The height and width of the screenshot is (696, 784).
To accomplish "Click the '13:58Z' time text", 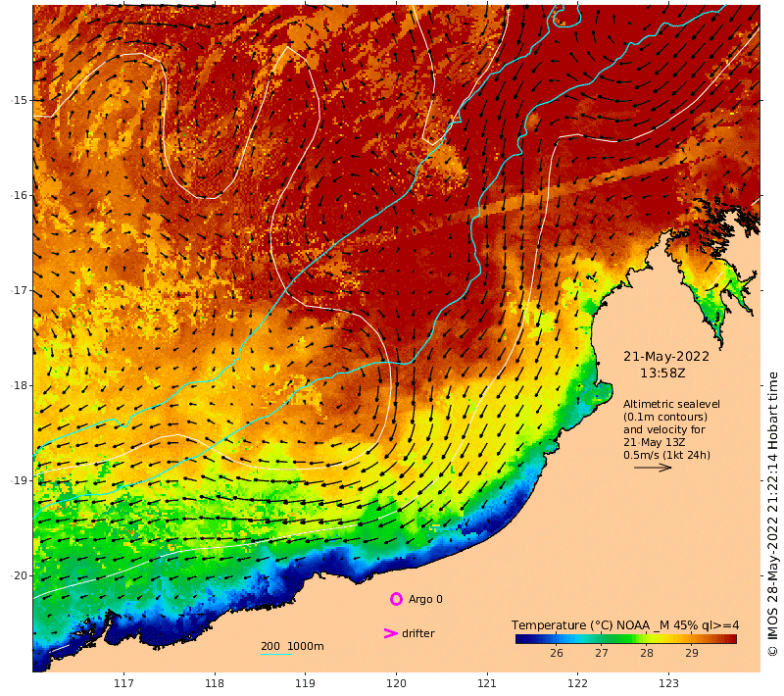I will tap(662, 373).
